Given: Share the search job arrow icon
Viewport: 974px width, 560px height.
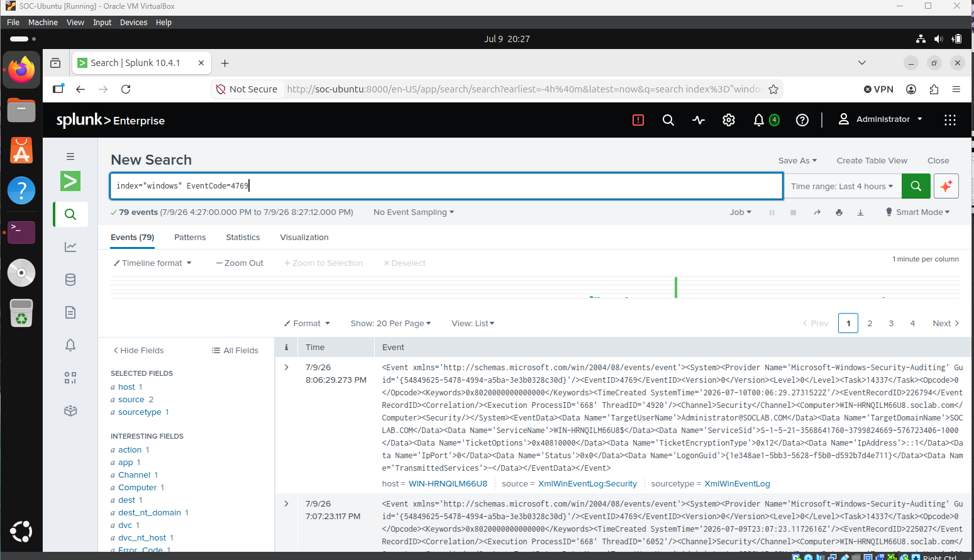Looking at the screenshot, I should (x=817, y=212).
